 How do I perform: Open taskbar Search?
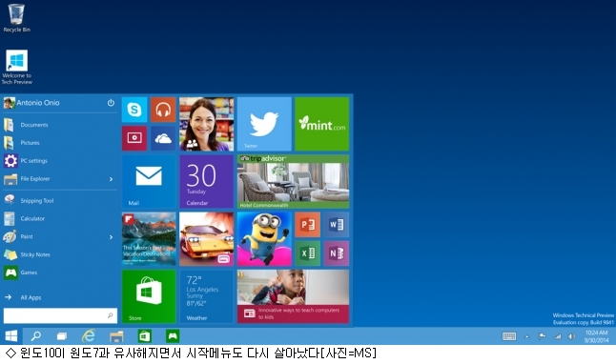[35, 336]
